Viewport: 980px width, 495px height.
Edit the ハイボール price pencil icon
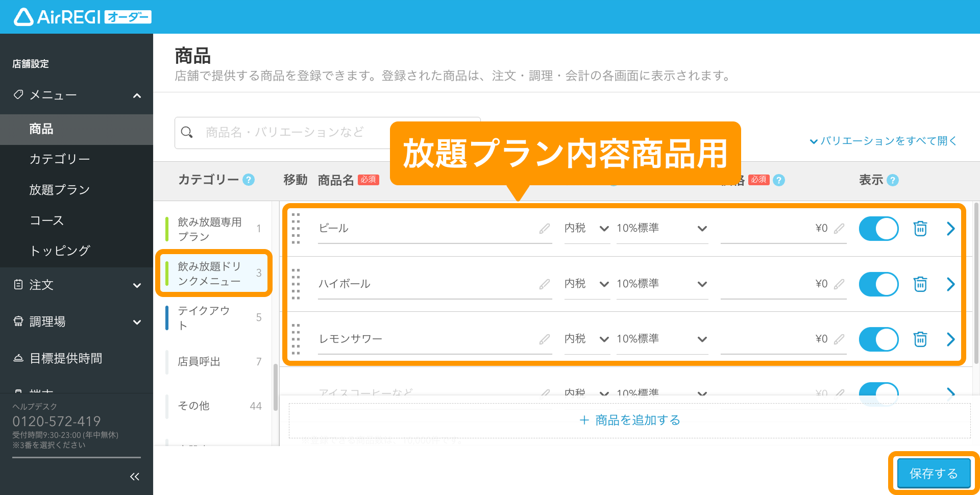click(839, 284)
